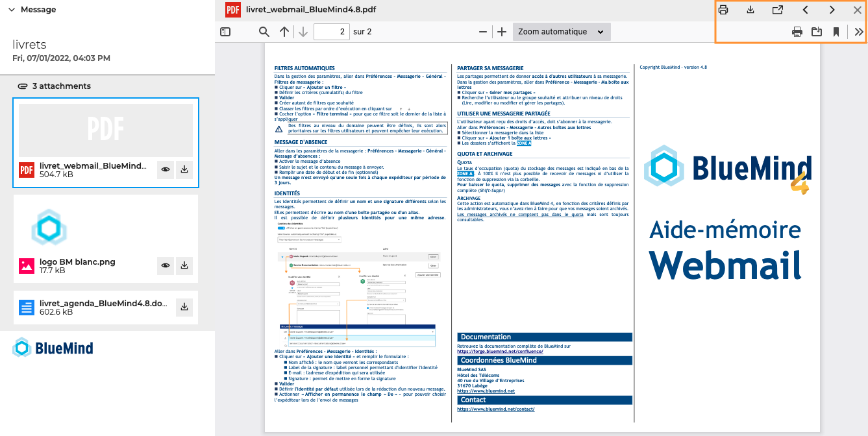Go to next page with down arrow
This screenshot has width=868, height=436.
pos(303,32)
